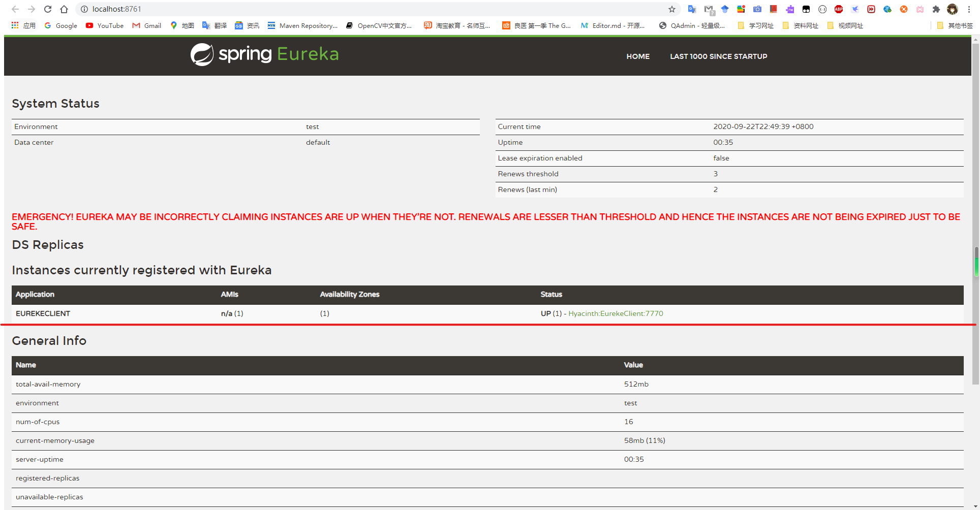The image size is (980, 510).
Task: Click the browser forward arrow
Action: (x=32, y=9)
